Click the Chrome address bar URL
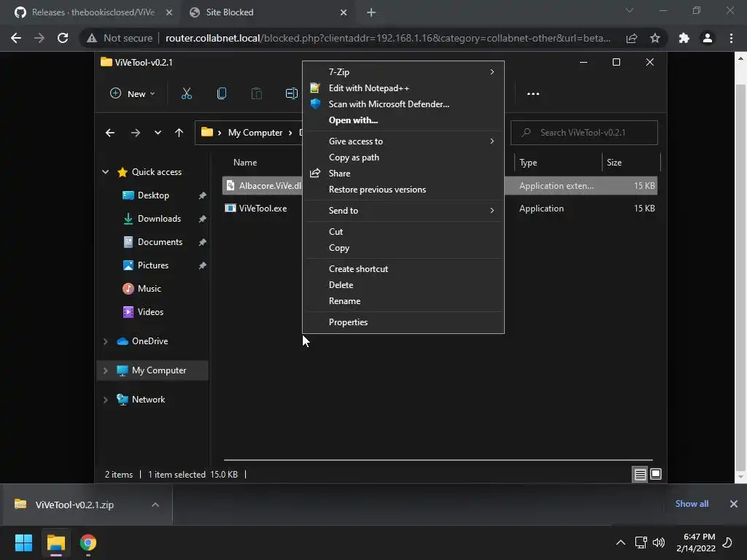This screenshot has width=747, height=560. 388,38
